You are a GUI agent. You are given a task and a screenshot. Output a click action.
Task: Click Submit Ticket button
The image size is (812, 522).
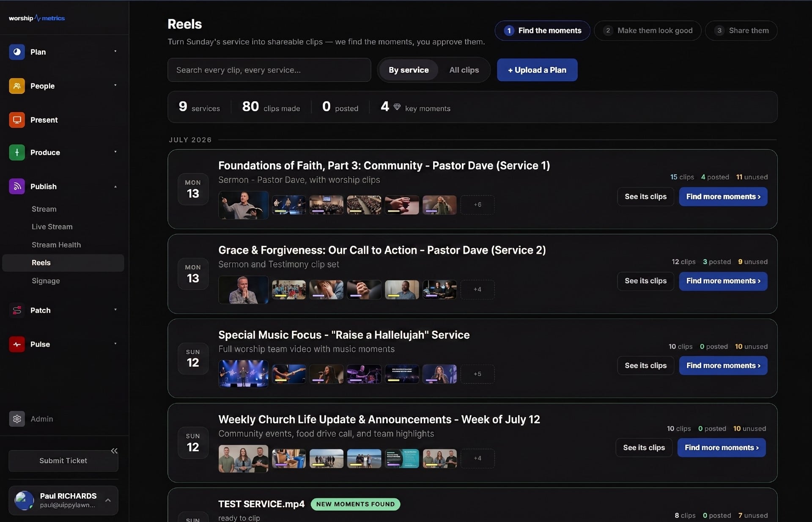pyautogui.click(x=63, y=461)
